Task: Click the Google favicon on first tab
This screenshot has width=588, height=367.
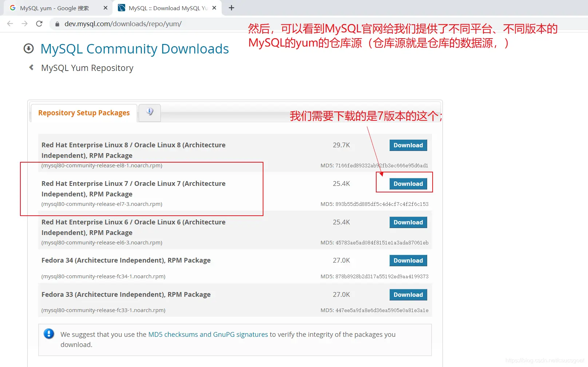Action: (x=13, y=8)
